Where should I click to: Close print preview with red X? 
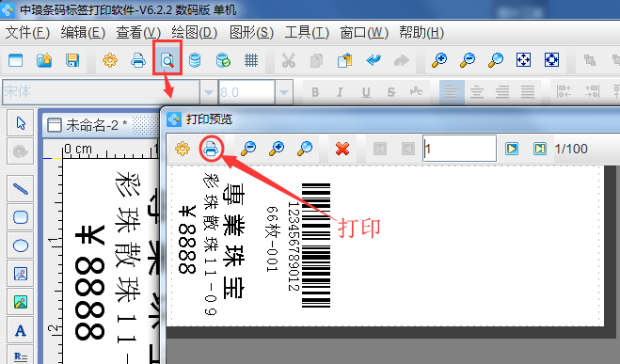point(342,149)
